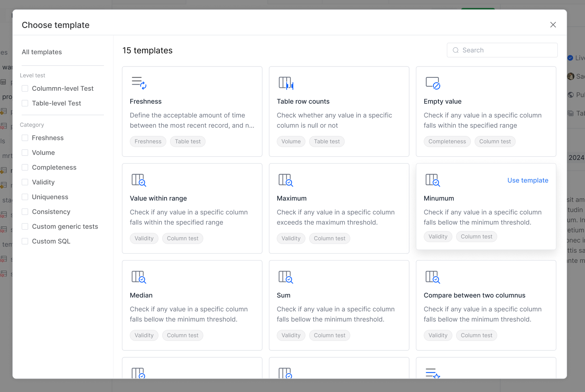
Task: Enable the Colummn-level Test checkbox
Action: pyautogui.click(x=25, y=89)
